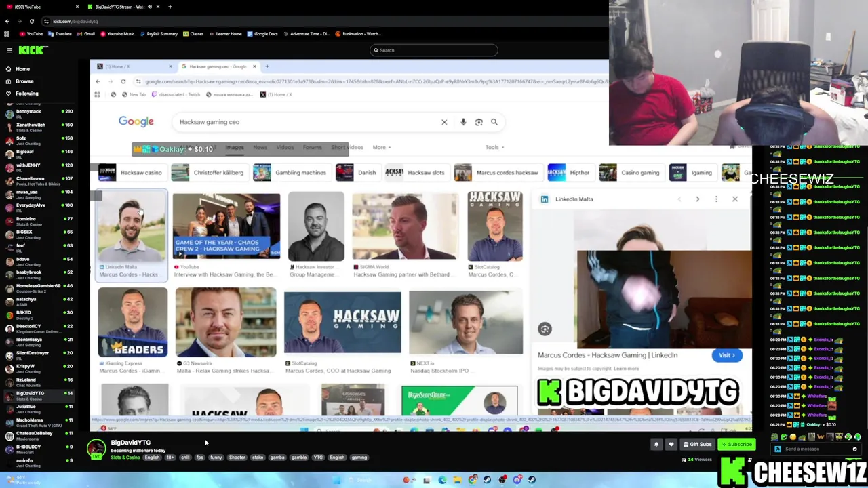Image resolution: width=868 pixels, height=488 pixels.
Task: Open the Funimation bookmark
Action: point(358,34)
